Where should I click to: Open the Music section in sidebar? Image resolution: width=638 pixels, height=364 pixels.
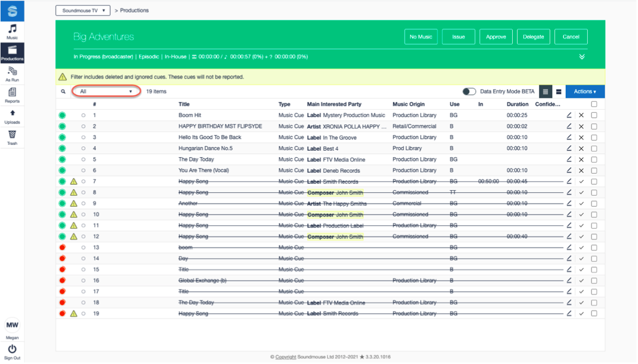click(x=12, y=32)
